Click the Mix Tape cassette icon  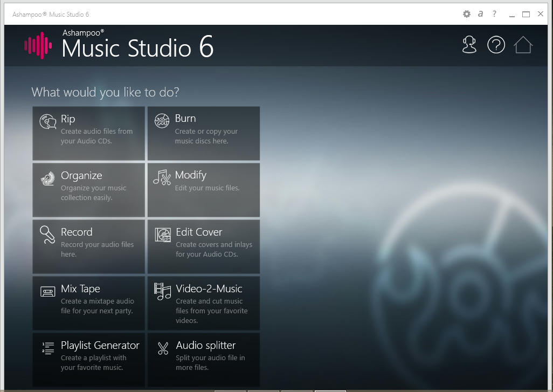[x=47, y=292]
